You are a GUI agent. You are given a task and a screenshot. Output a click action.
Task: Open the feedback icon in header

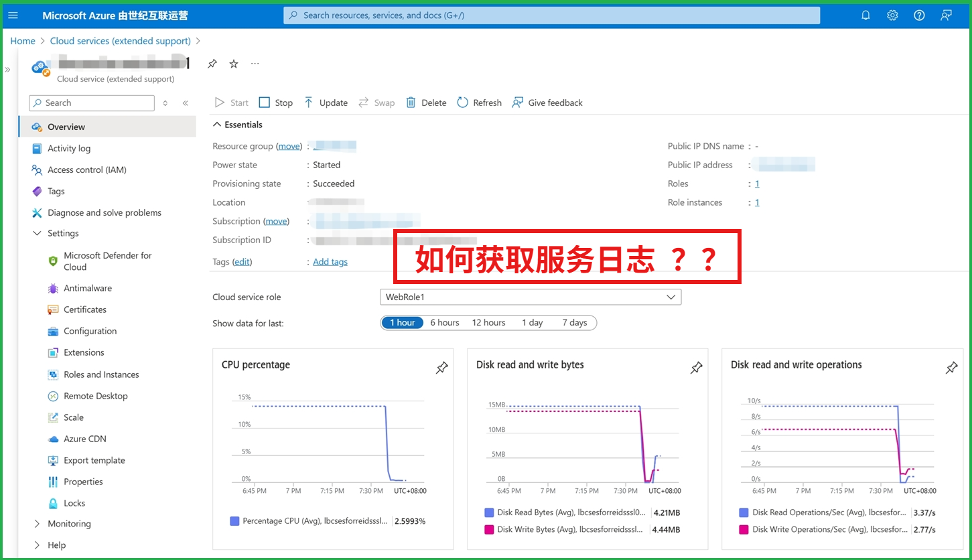(946, 15)
